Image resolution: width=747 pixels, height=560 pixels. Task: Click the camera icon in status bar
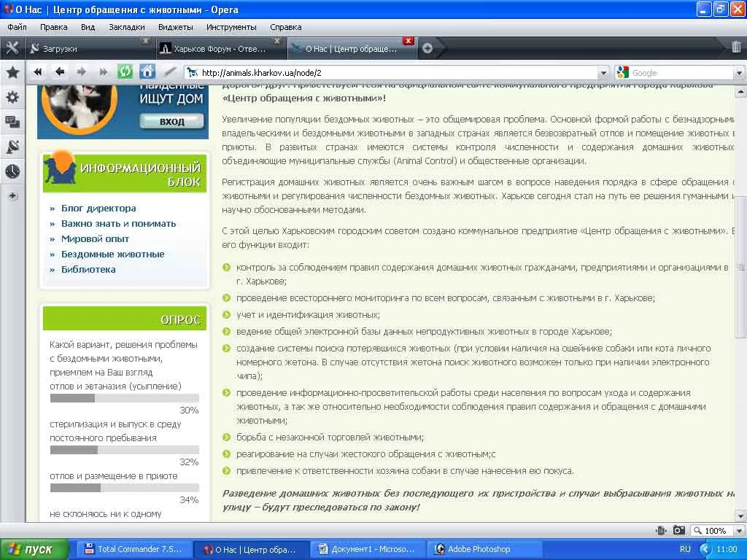point(678,530)
